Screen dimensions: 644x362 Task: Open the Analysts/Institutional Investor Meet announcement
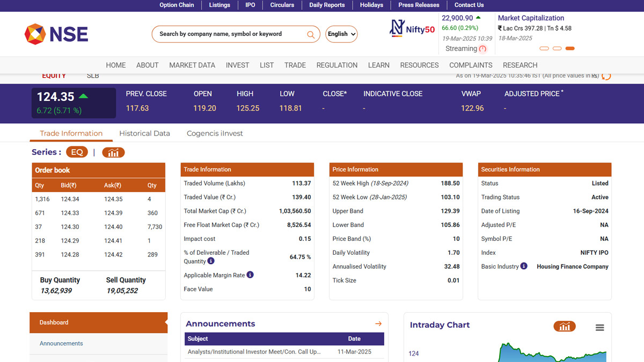click(254, 352)
